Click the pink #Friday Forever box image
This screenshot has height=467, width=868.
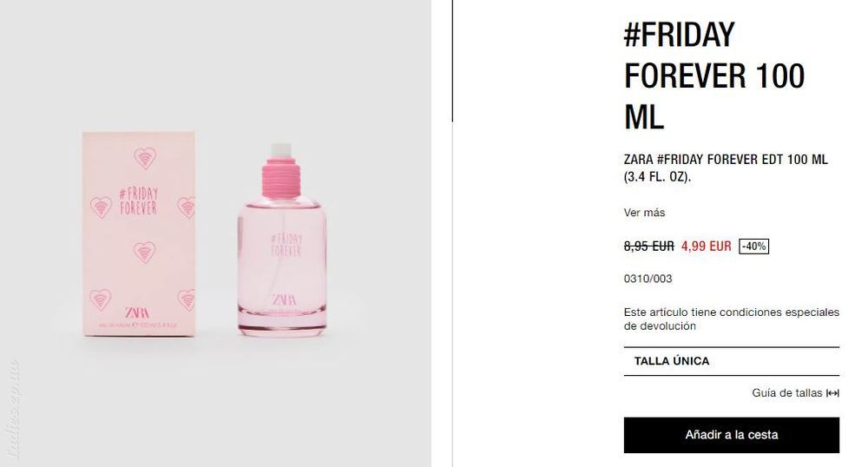[x=138, y=233]
